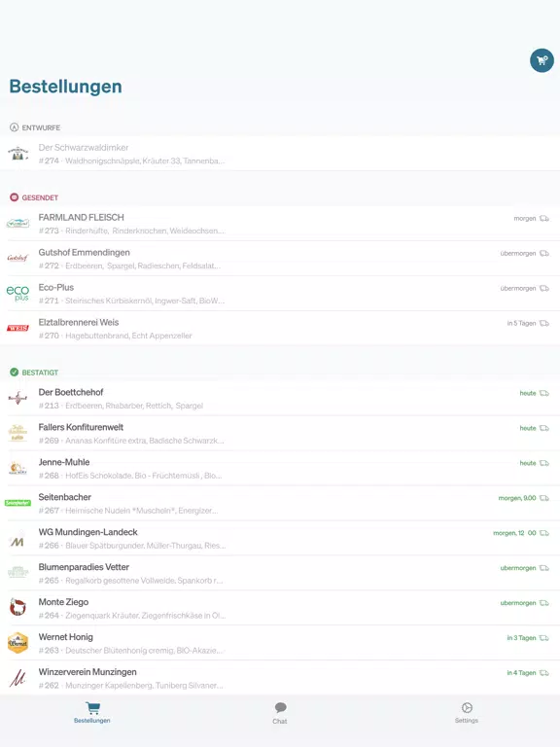Click order line '#270 · Hagebuttenbrand'
The width and height of the screenshot is (560, 747).
tap(116, 336)
